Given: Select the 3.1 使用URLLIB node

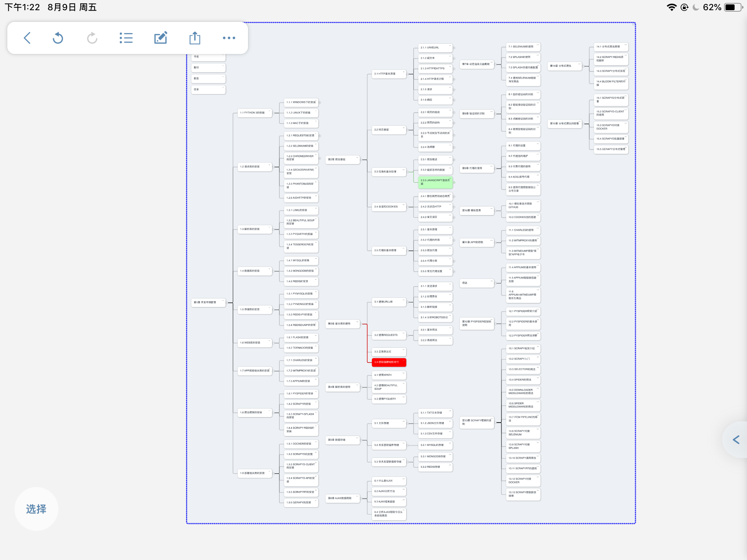Looking at the screenshot, I should coord(389,302).
